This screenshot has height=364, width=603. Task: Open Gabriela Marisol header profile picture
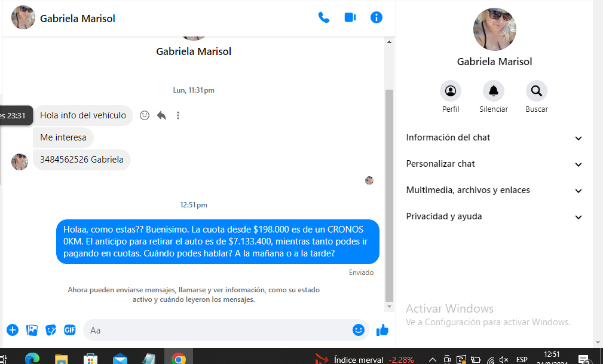(23, 18)
